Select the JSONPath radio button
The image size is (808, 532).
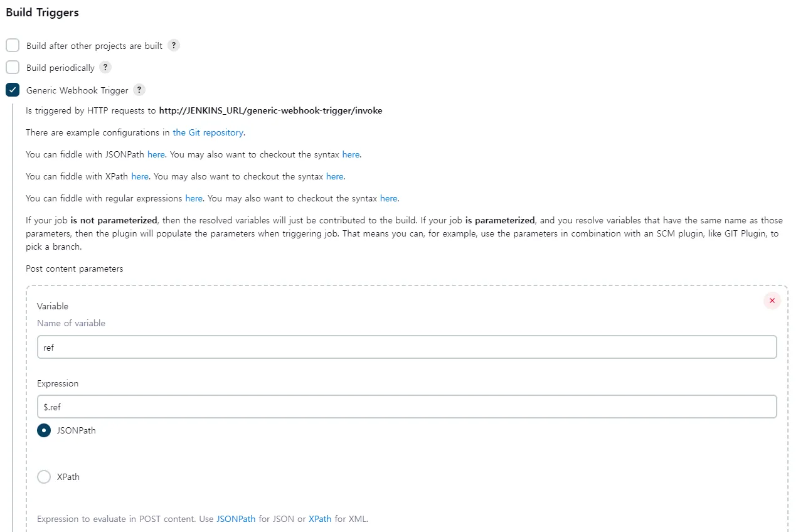pos(43,430)
